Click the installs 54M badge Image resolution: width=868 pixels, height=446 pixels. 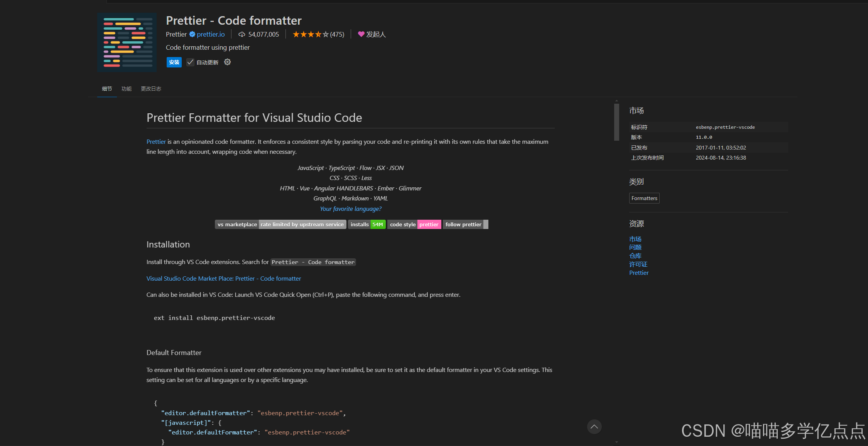pyautogui.click(x=367, y=224)
